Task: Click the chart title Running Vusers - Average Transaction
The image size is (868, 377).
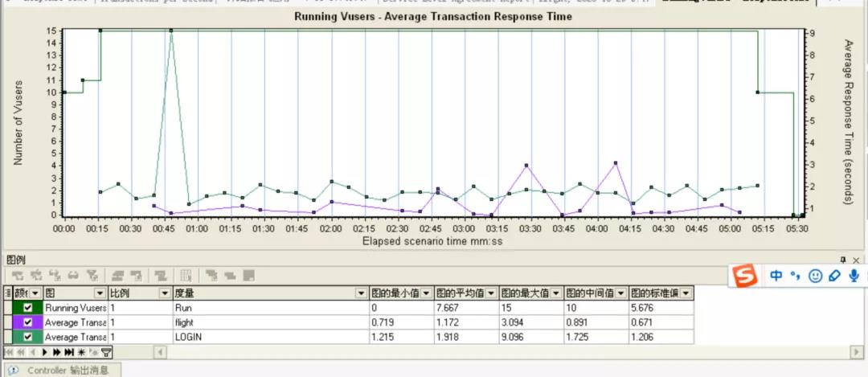Action: tap(433, 17)
